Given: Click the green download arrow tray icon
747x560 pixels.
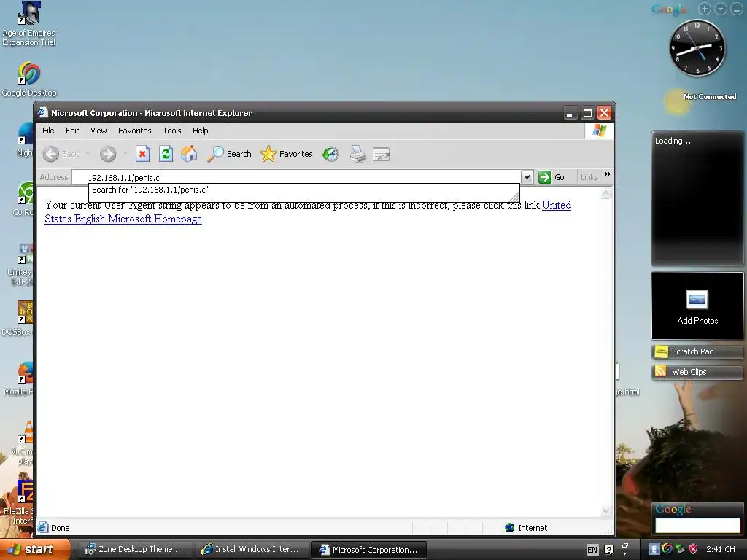Looking at the screenshot, I should pyautogui.click(x=680, y=549).
